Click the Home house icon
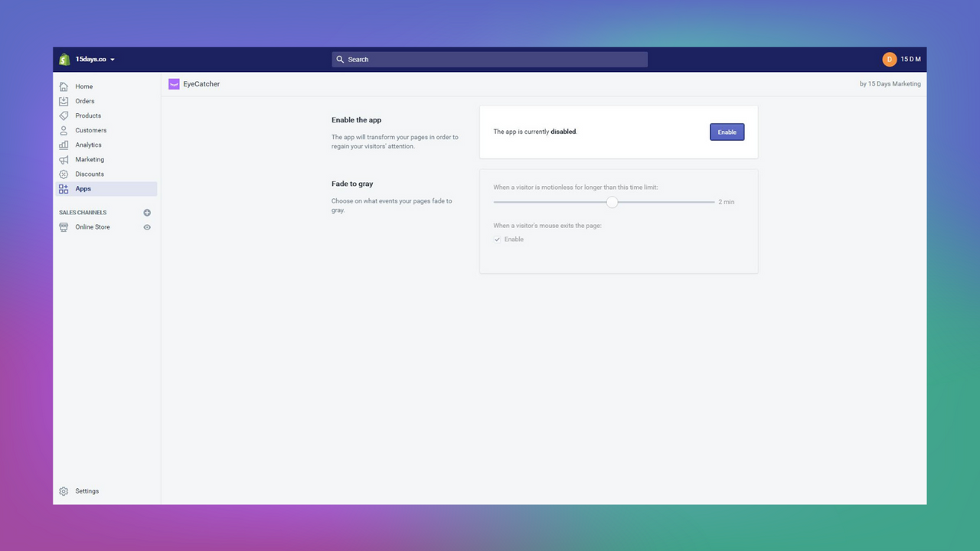The image size is (980, 551). click(64, 86)
